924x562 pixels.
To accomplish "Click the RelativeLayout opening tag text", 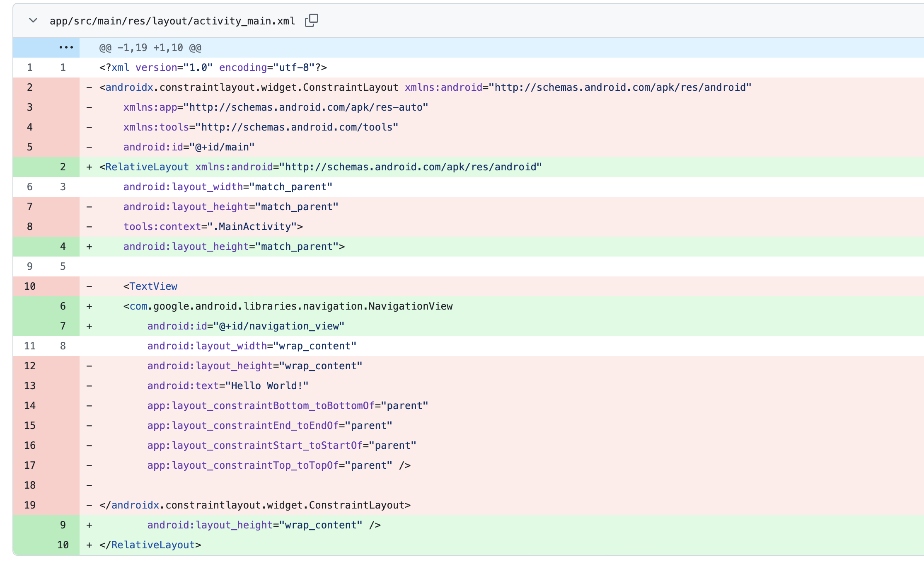I will click(147, 167).
